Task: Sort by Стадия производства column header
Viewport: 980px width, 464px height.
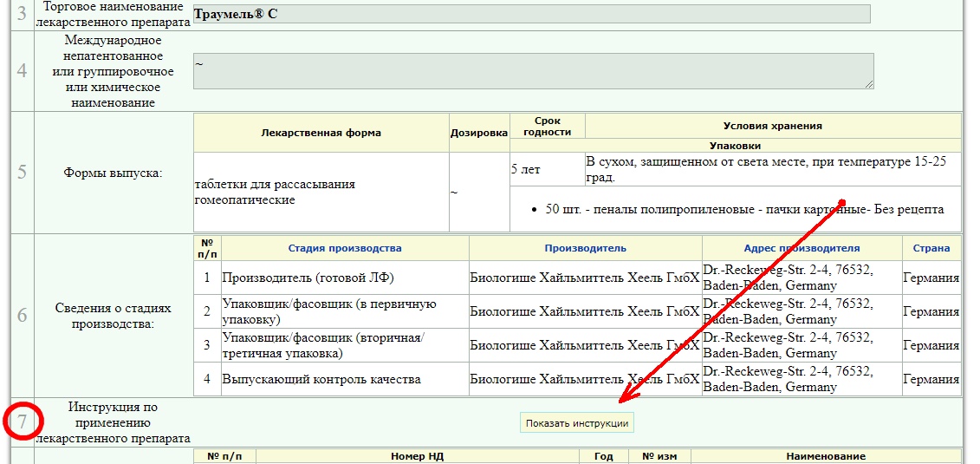Action: point(344,248)
